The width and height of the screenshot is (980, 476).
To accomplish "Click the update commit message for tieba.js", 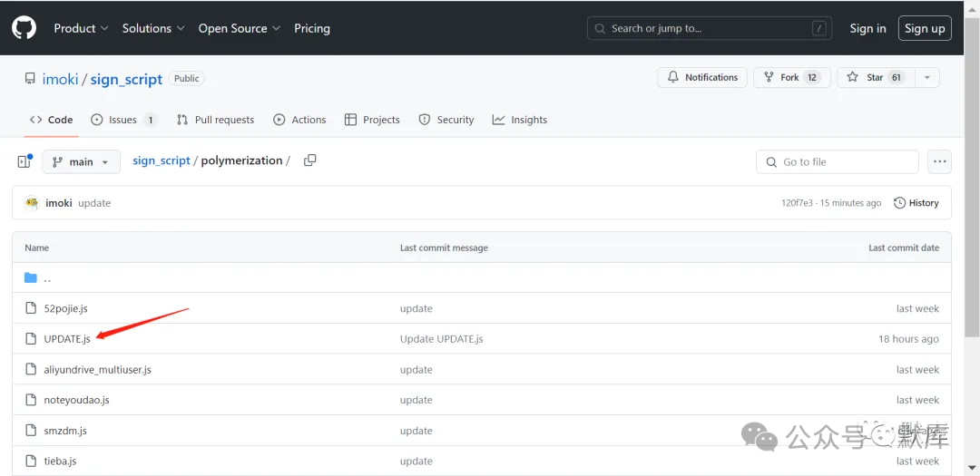I will click(416, 461).
